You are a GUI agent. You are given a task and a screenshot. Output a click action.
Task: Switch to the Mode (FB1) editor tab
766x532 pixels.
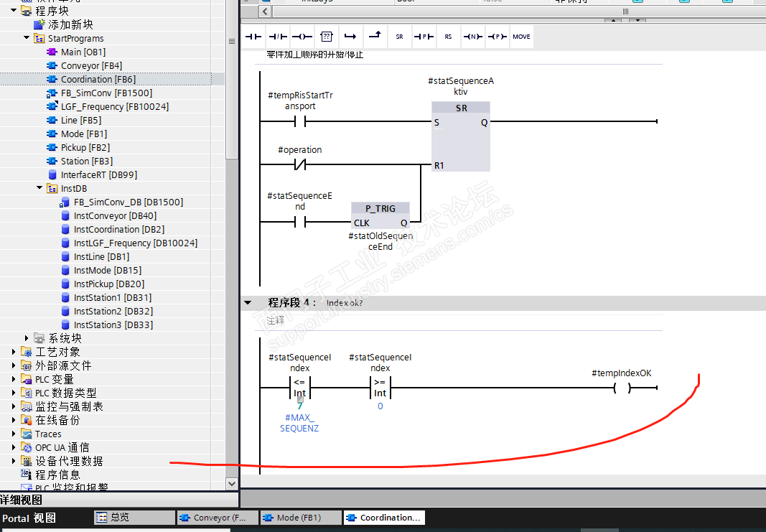tap(300, 518)
